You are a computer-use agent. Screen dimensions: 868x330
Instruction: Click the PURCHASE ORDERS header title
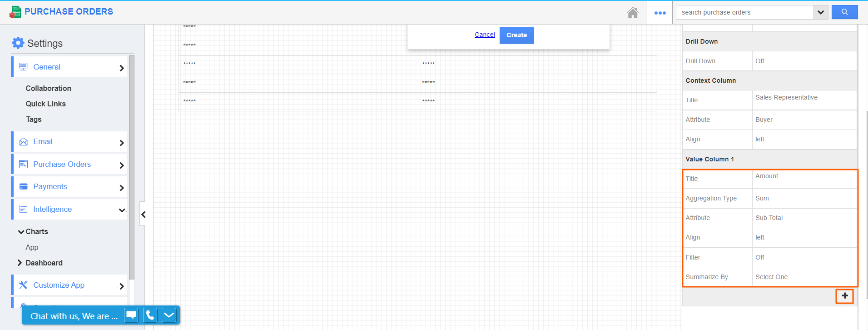click(x=69, y=11)
